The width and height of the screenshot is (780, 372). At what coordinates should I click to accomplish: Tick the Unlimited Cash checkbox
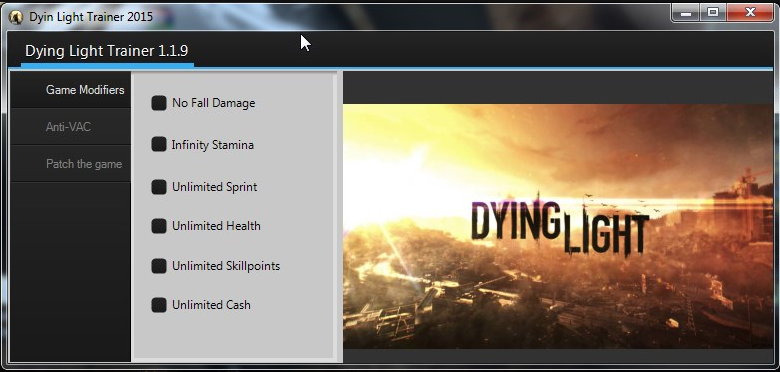point(159,305)
